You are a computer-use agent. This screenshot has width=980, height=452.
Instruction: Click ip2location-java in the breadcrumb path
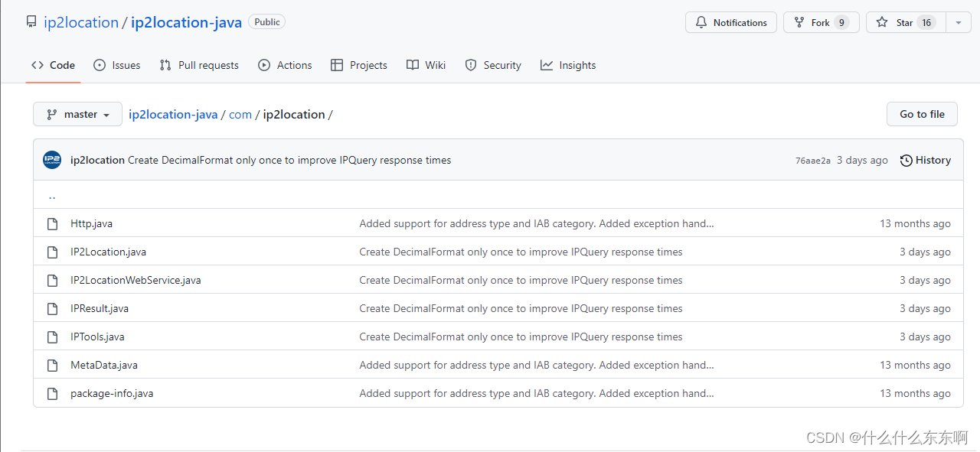(x=173, y=115)
